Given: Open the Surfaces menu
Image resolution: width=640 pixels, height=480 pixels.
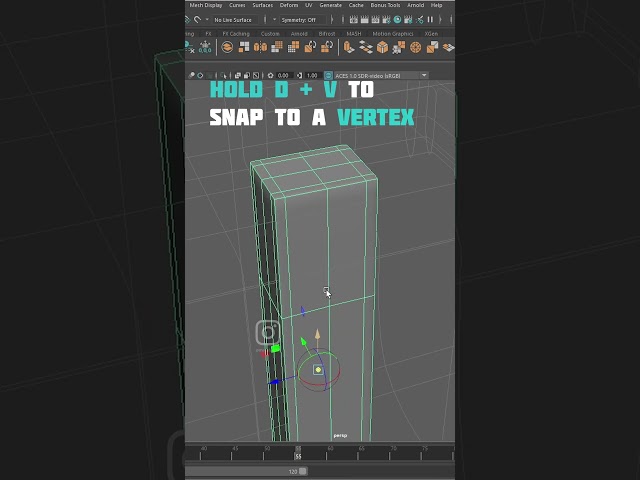Looking at the screenshot, I should 262,5.
